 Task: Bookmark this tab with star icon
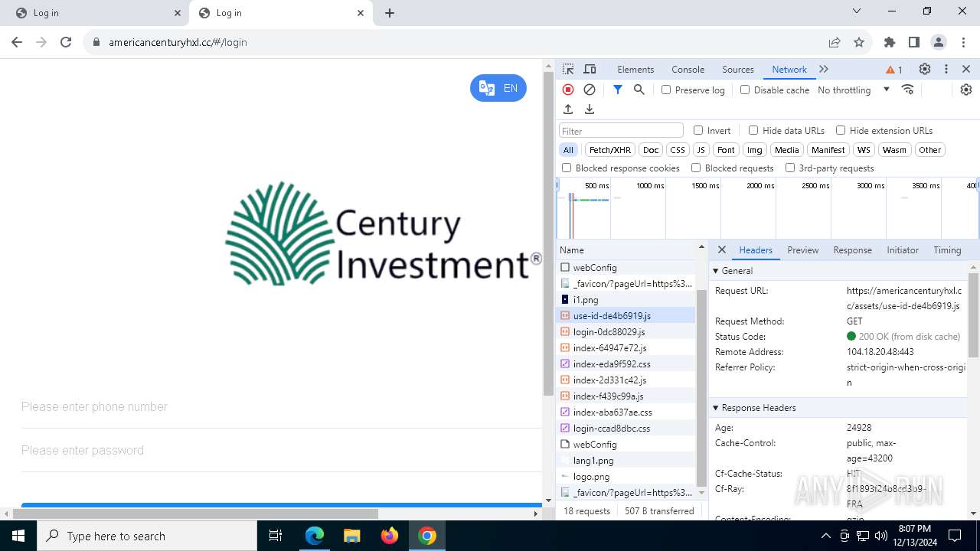(859, 42)
